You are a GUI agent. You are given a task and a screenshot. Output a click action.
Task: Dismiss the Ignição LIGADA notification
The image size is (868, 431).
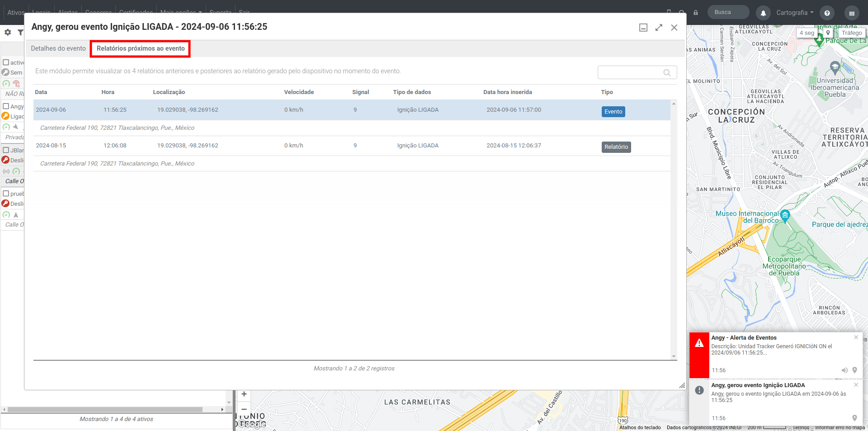856,384
